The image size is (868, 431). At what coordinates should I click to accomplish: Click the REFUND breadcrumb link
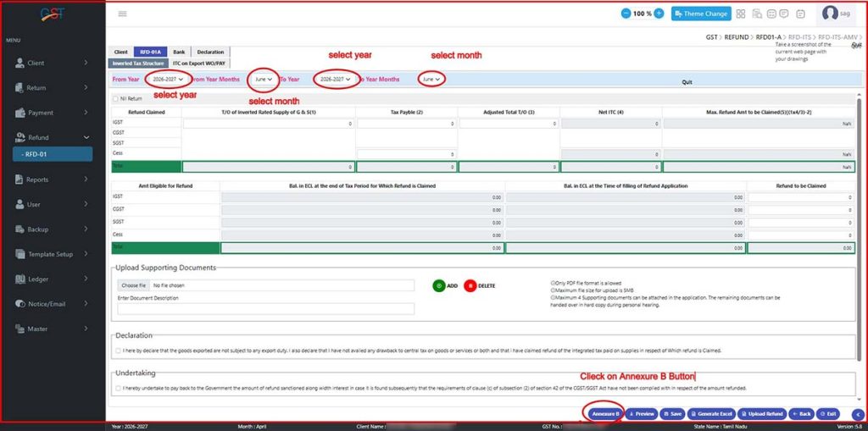[x=737, y=37]
